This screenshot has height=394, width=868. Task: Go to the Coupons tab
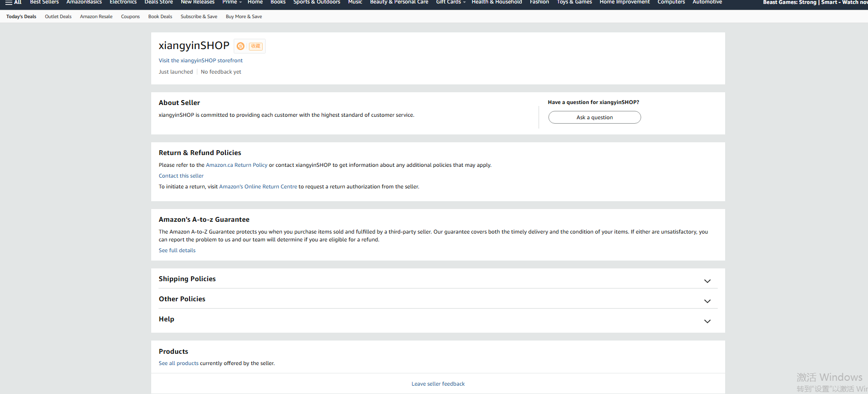point(131,17)
